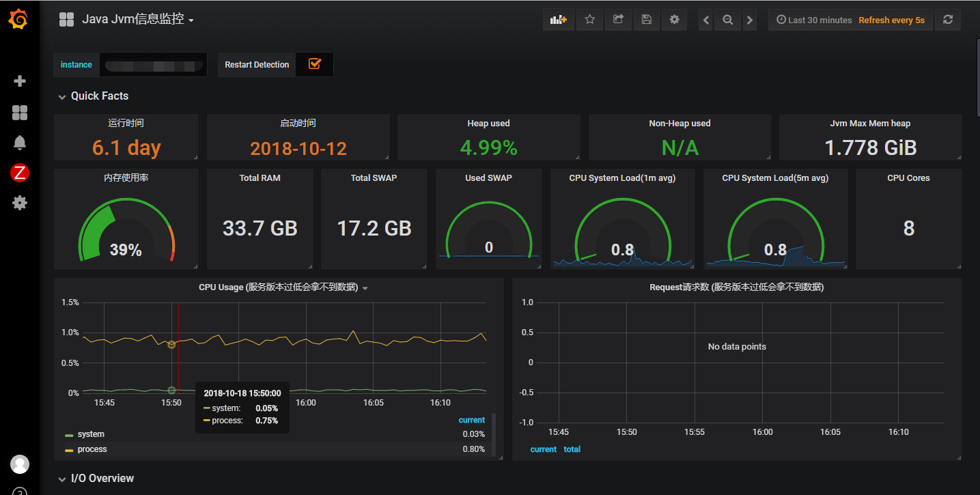The width and height of the screenshot is (980, 495).
Task: Open the Dashboards grid icon in sidebar
Action: click(x=20, y=113)
